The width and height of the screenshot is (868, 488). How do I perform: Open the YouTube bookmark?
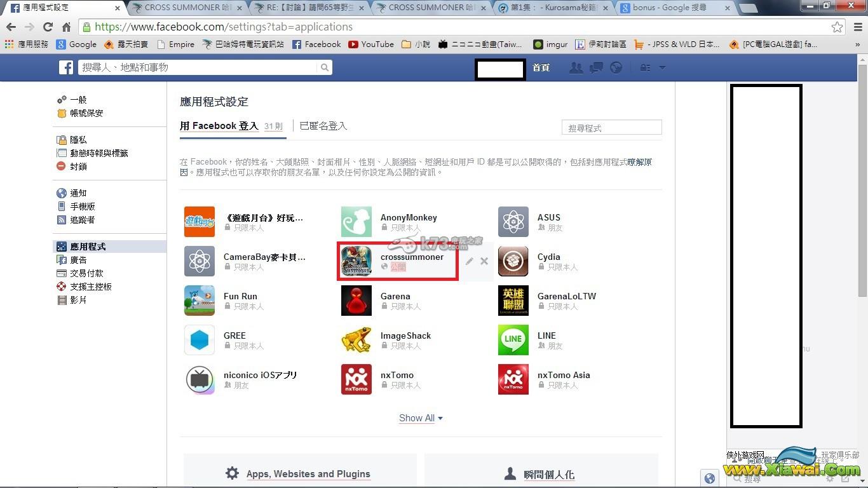coord(371,44)
